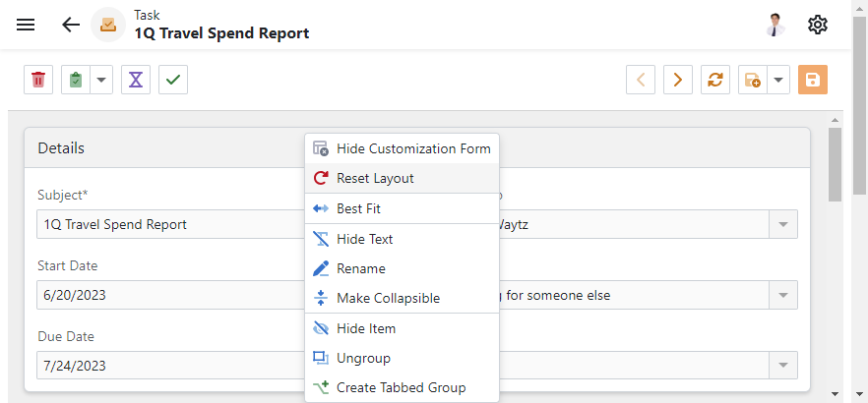The image size is (868, 403).
Task: Click the red trash Delete icon
Action: 38,80
